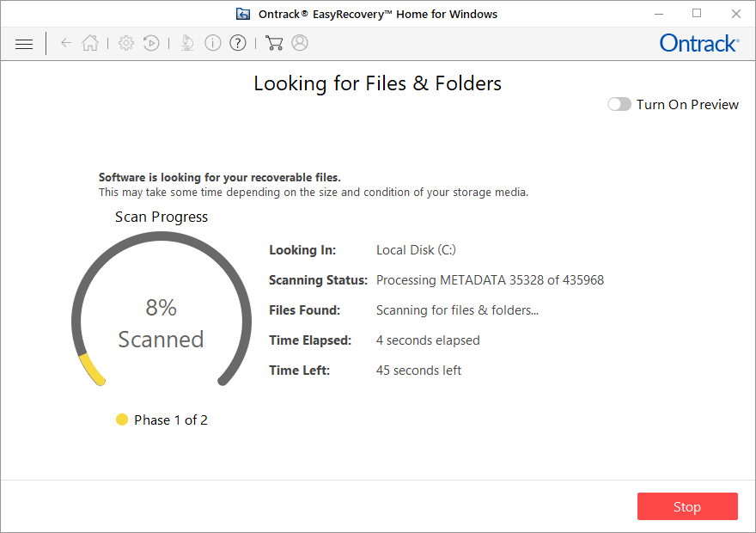The image size is (756, 533).
Task: Click the '4 seconds elapsed' value
Action: point(428,340)
